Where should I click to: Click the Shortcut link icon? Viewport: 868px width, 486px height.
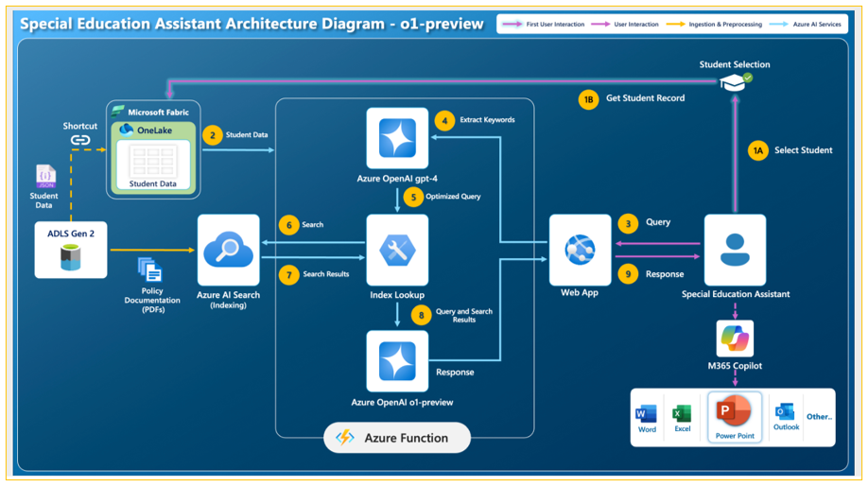coord(80,140)
